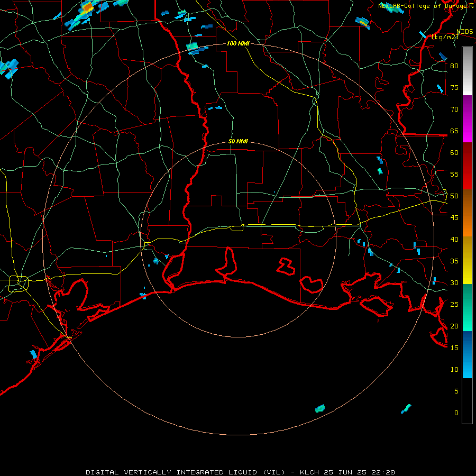The height and width of the screenshot is (476, 476).
Task: Click the value 35 on the color scale
Action: (x=454, y=261)
